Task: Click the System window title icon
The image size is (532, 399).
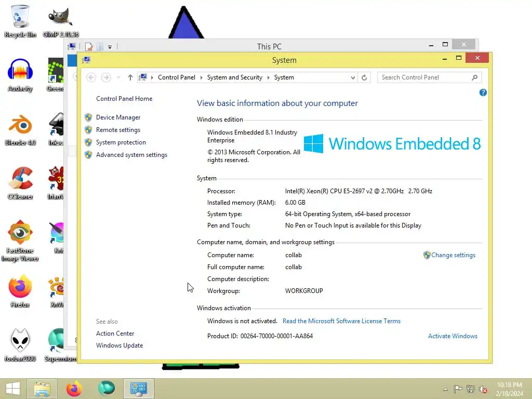Action: 87,60
